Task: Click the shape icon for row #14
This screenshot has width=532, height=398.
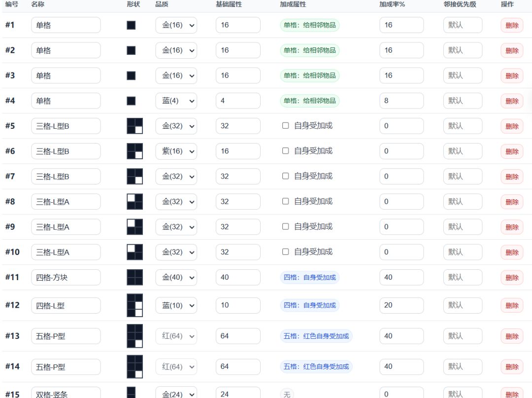Action: click(x=134, y=367)
